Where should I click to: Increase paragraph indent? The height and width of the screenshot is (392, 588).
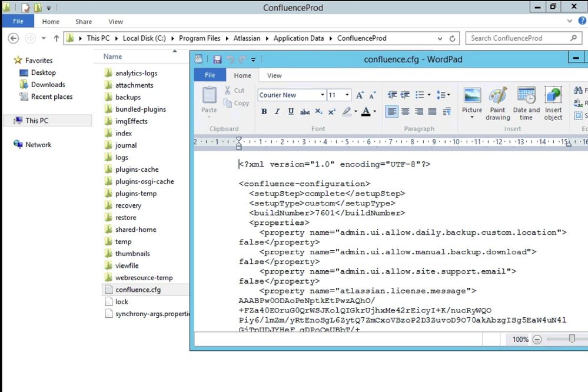[405, 95]
